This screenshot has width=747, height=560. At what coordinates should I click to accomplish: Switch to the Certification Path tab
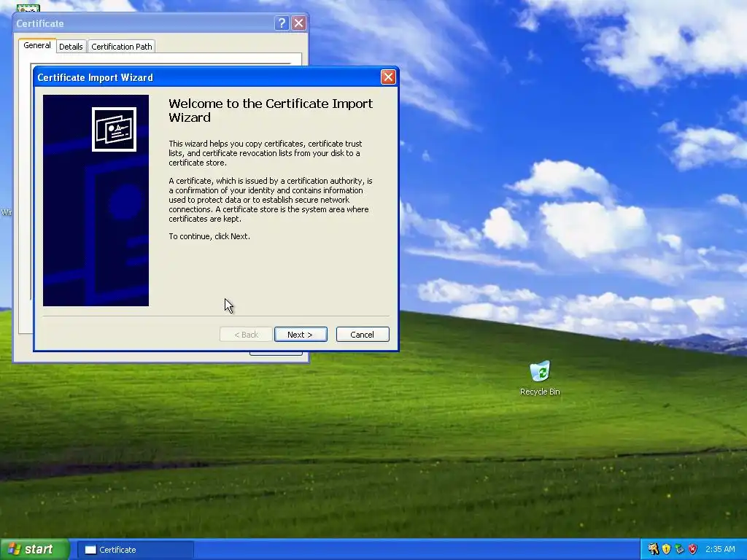(x=122, y=46)
